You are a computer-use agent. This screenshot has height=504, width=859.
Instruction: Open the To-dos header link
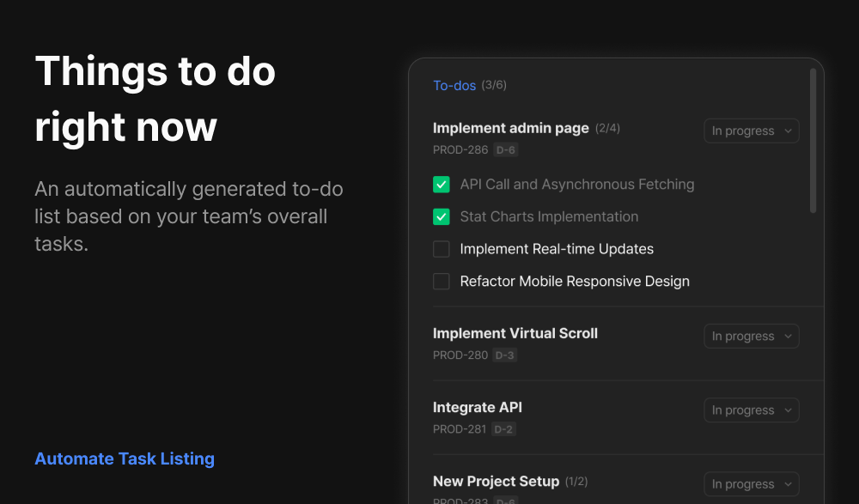coord(454,86)
